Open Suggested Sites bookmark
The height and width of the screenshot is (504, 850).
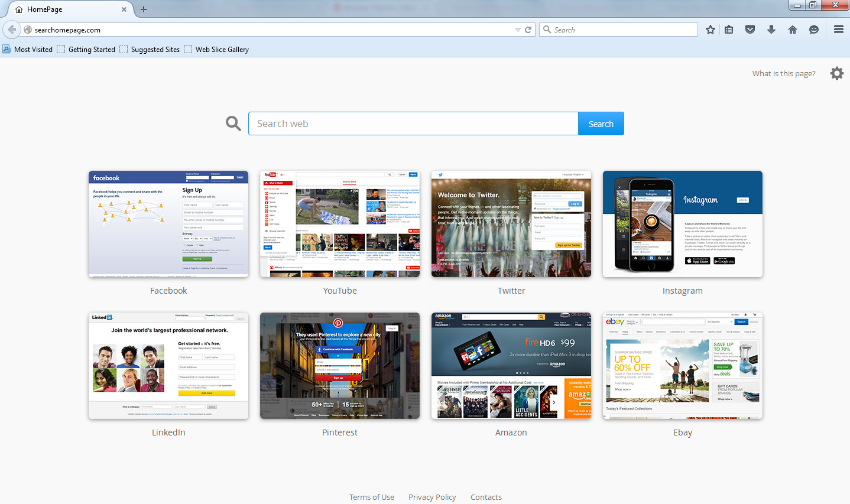(x=150, y=49)
